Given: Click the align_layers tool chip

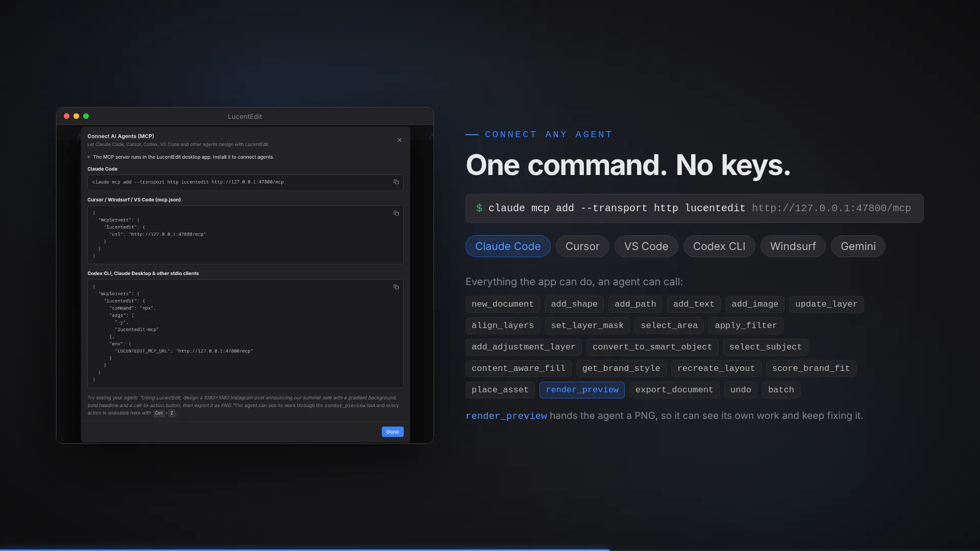Looking at the screenshot, I should (x=503, y=325).
